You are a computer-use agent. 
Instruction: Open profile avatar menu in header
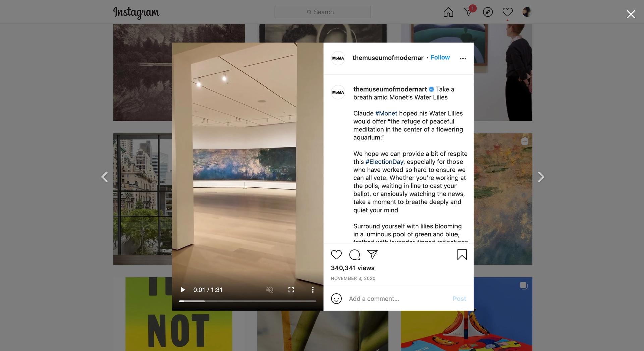click(x=527, y=12)
